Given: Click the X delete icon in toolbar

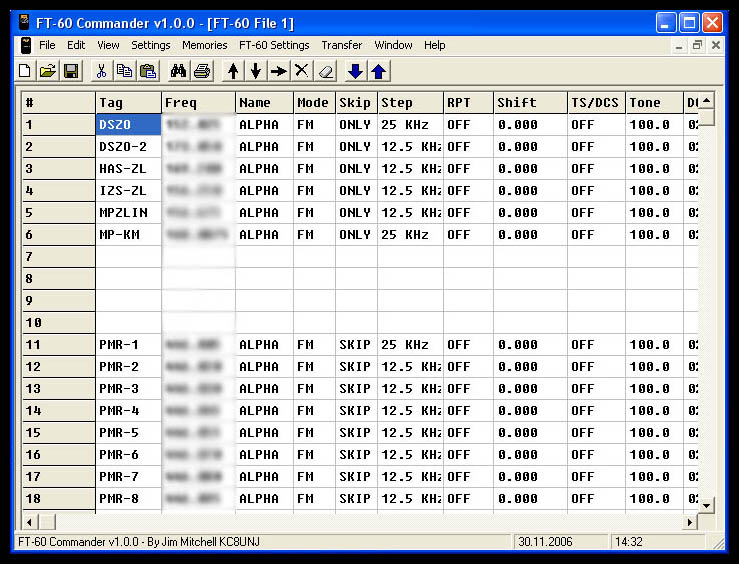Looking at the screenshot, I should click(x=301, y=71).
